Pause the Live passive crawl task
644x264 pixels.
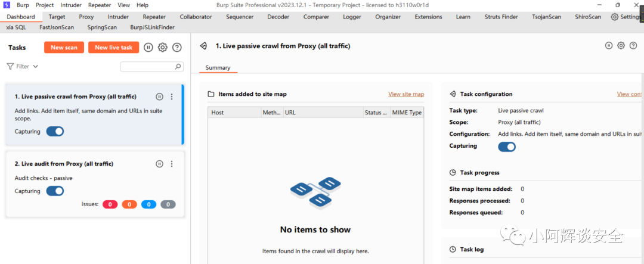coord(159,97)
